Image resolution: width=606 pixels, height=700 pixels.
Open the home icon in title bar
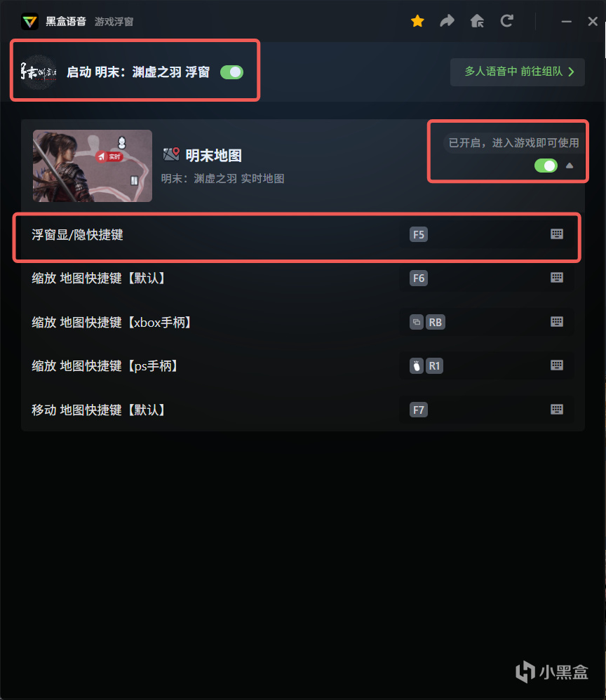[477, 21]
